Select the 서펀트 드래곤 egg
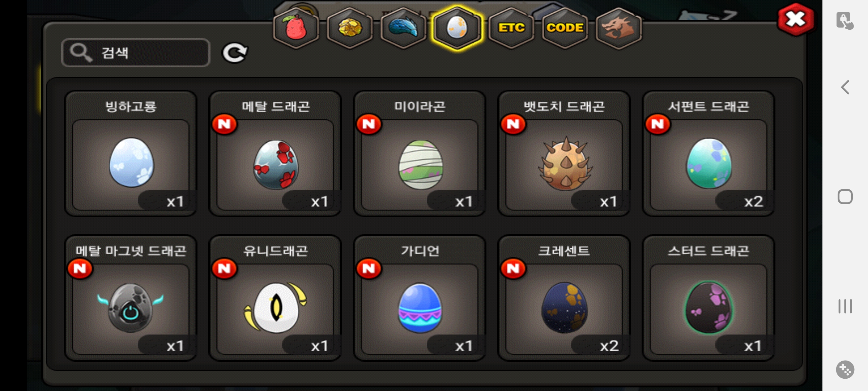This screenshot has width=868, height=391. pos(709,154)
